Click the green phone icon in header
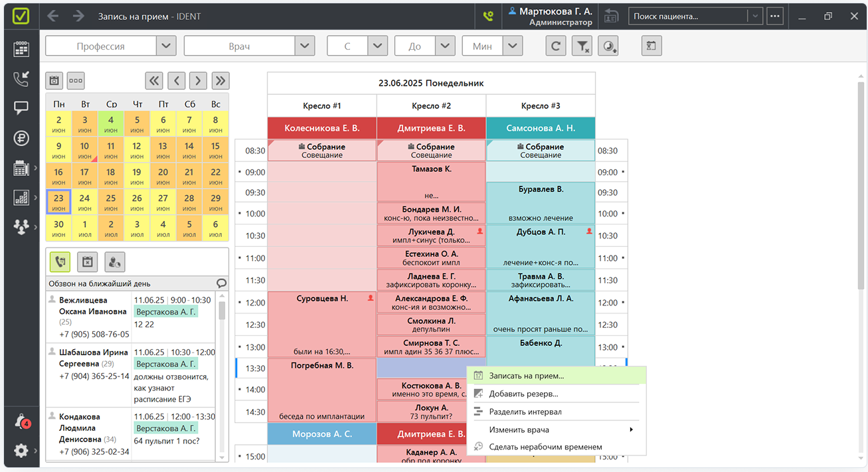The width and height of the screenshot is (868, 472). tap(488, 16)
